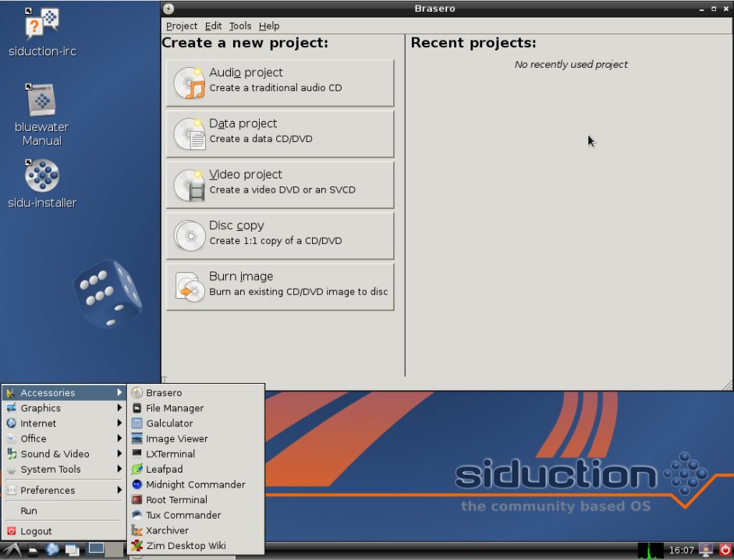Image resolution: width=734 pixels, height=560 pixels.
Task: Click the Brasero window title bar icon
Action: [x=168, y=9]
